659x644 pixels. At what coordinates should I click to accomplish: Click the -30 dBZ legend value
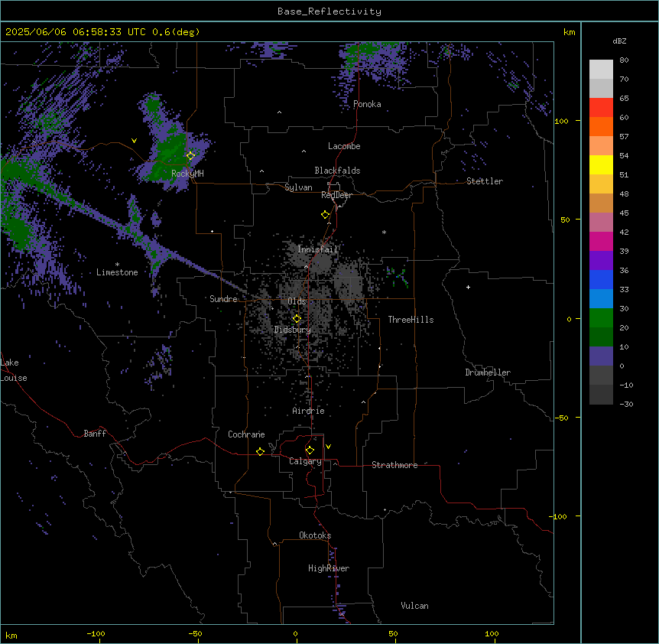coord(626,404)
